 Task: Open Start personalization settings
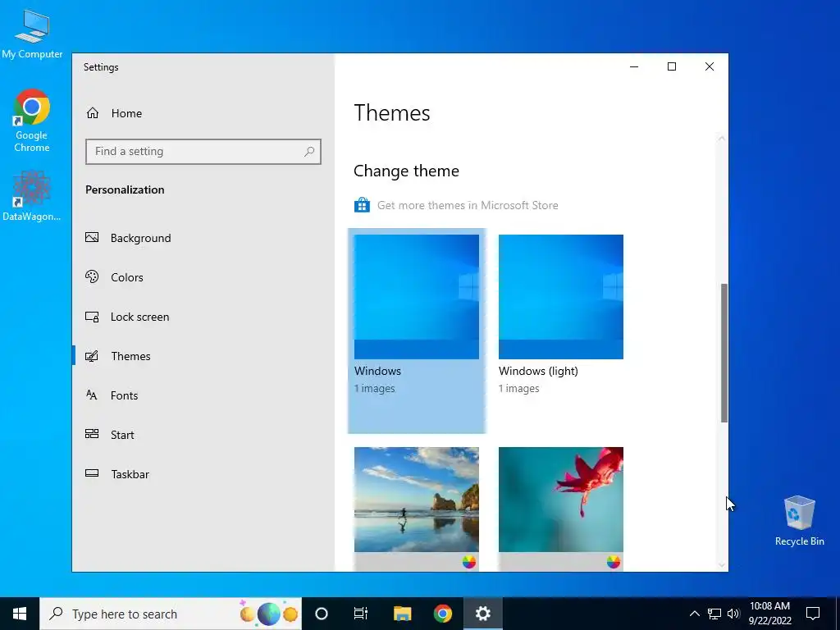pos(203,435)
